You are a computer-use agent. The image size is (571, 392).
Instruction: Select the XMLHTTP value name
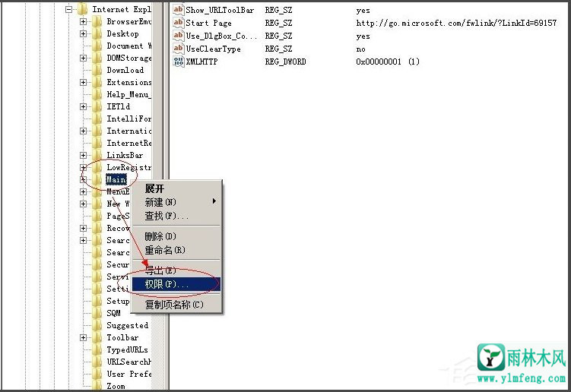[x=201, y=62]
